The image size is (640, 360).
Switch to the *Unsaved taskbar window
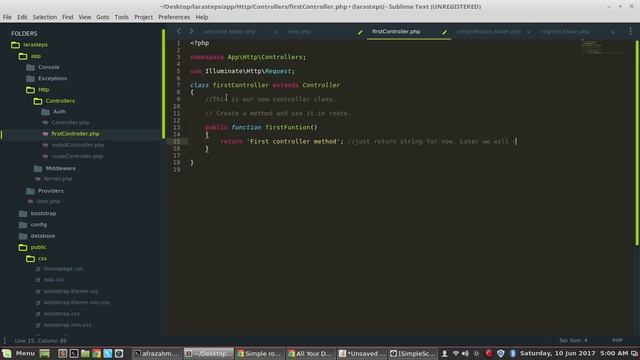click(x=361, y=353)
